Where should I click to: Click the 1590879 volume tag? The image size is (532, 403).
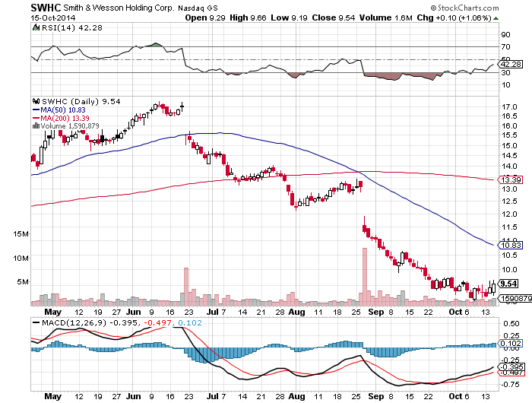[x=515, y=298]
